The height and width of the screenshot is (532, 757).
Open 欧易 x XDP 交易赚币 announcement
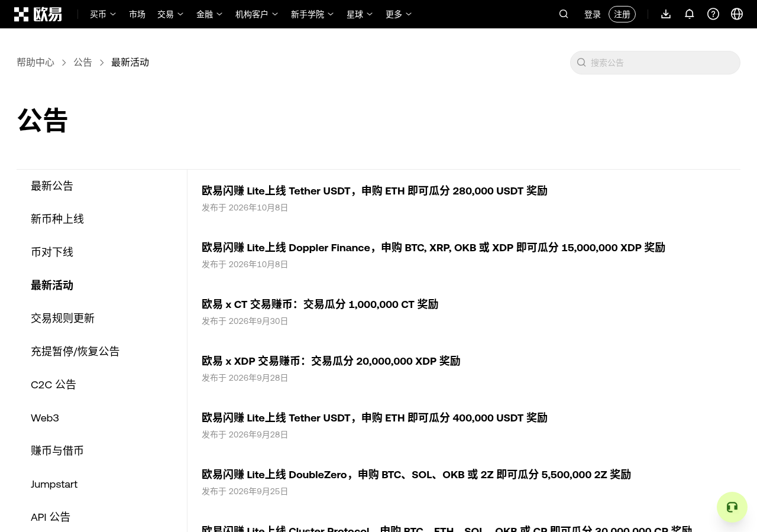pyautogui.click(x=331, y=361)
